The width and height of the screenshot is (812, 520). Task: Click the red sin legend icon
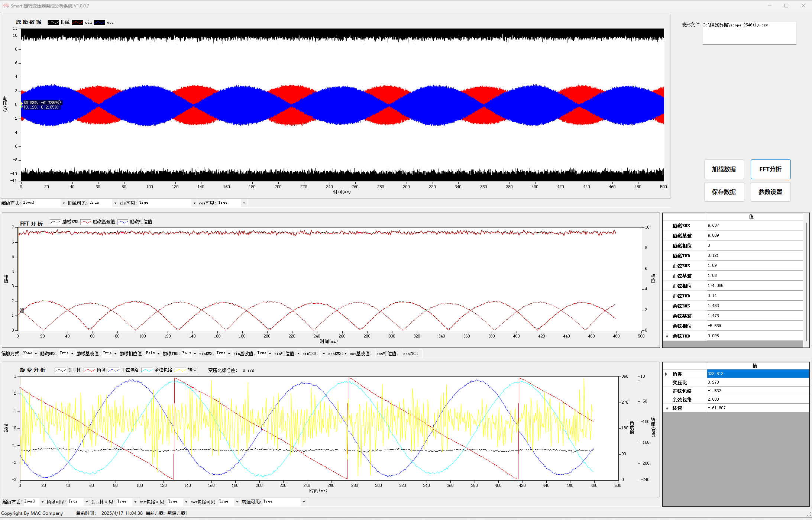click(x=77, y=22)
